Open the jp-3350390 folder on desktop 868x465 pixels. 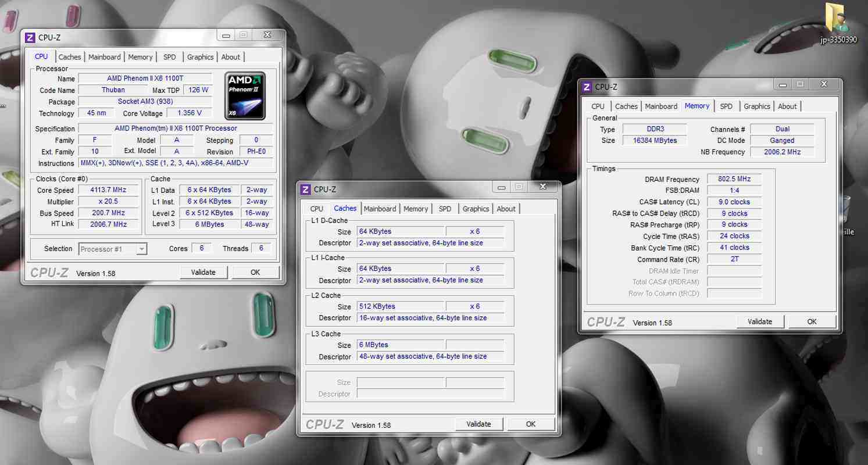click(x=838, y=22)
